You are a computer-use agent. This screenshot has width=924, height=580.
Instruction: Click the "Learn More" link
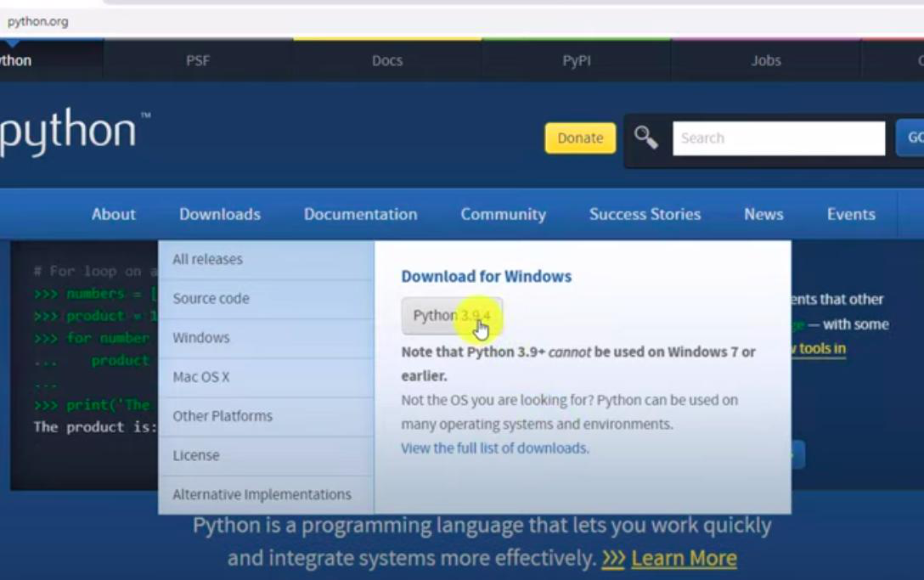[684, 558]
